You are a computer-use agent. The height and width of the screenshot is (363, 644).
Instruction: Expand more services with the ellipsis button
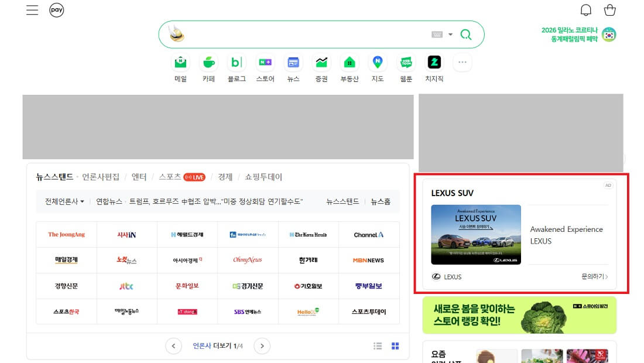(462, 62)
